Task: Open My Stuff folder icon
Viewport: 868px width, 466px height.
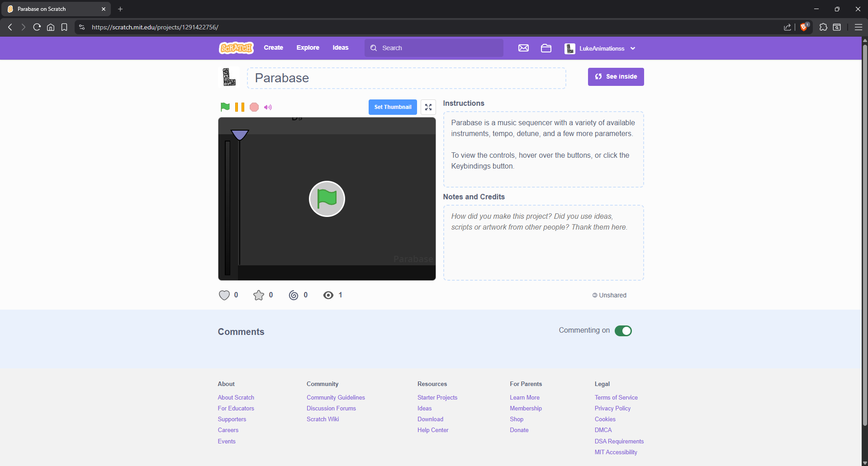Action: tap(545, 48)
